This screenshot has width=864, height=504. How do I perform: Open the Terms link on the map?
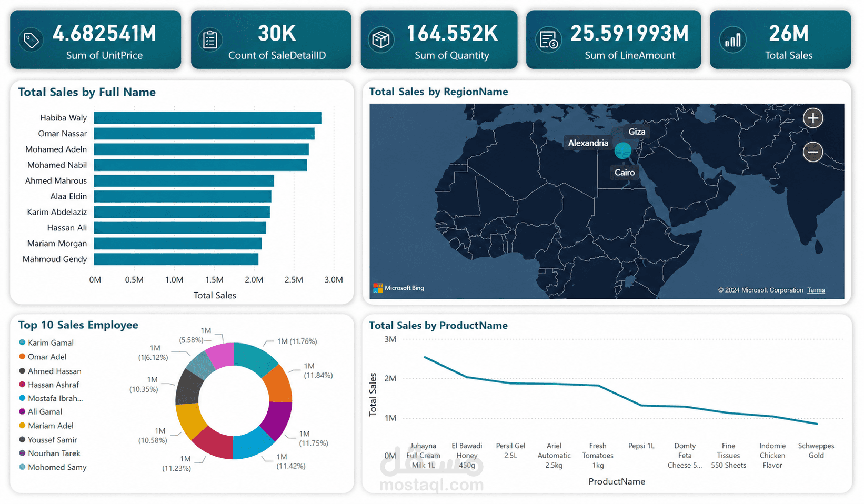816,290
